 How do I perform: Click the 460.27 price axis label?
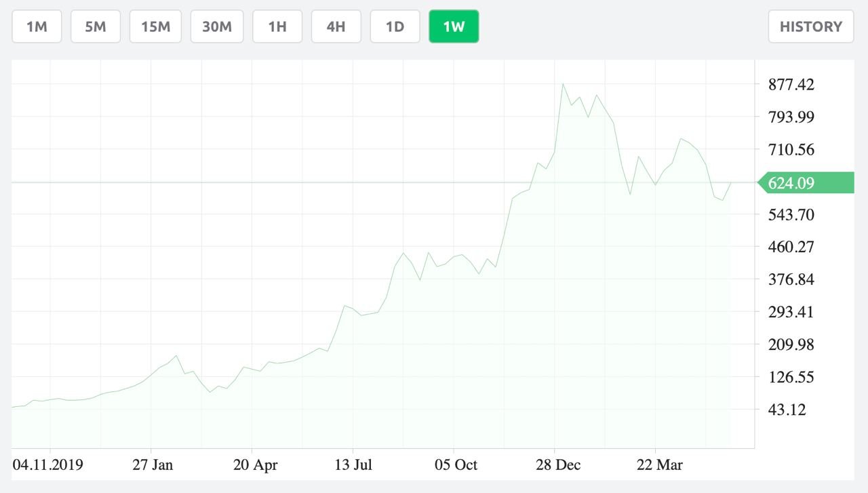(791, 247)
